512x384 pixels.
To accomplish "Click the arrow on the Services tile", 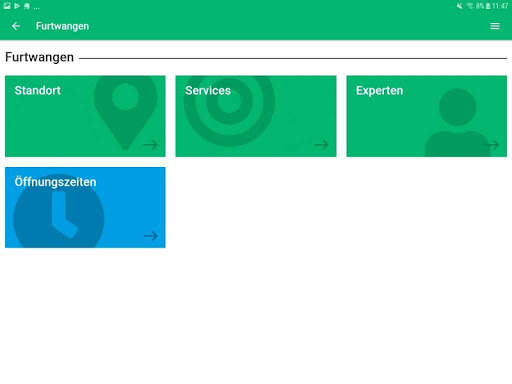I will click(x=321, y=145).
